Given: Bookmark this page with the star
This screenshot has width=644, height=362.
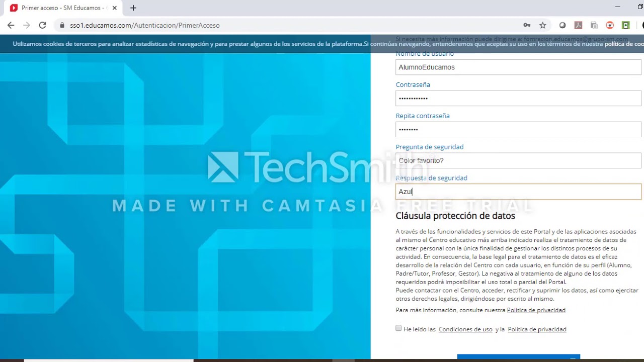Looking at the screenshot, I should tap(543, 25).
